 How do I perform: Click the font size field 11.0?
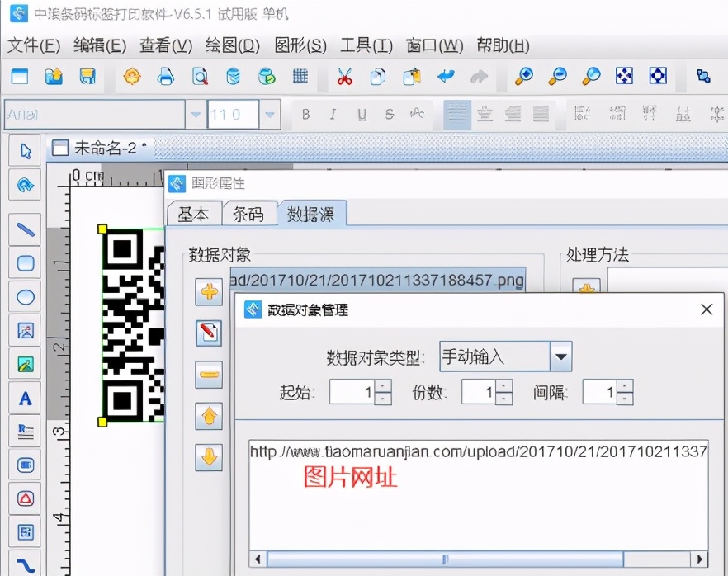233,114
